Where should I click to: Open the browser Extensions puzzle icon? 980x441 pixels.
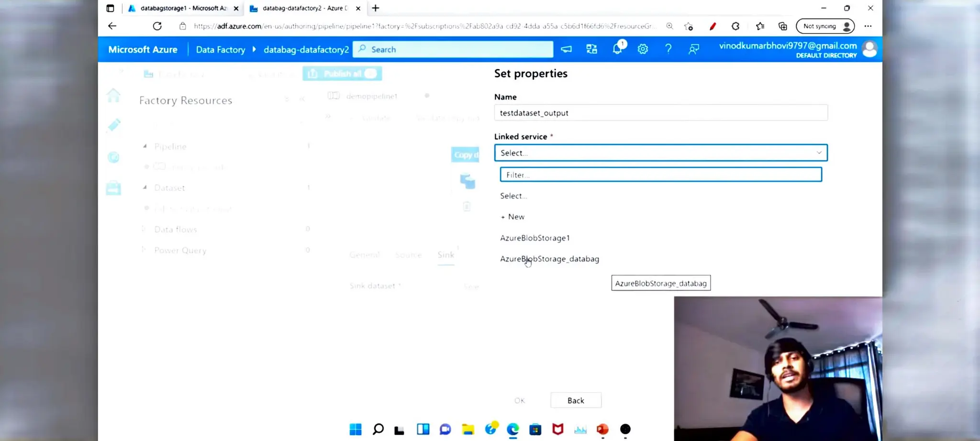click(x=735, y=26)
